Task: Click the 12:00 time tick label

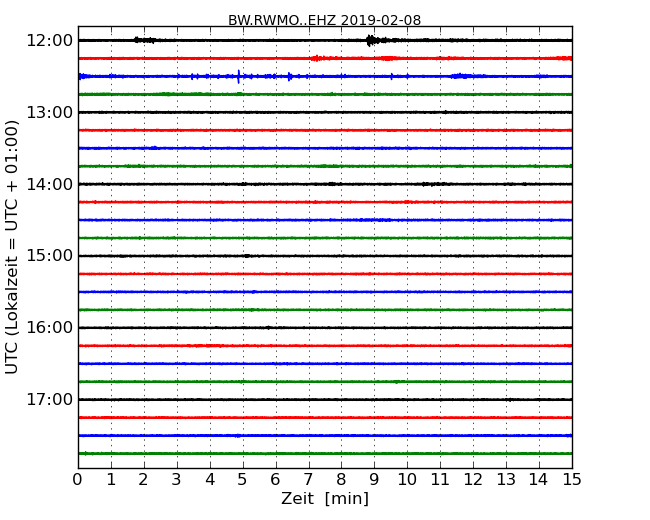Action: click(x=49, y=41)
